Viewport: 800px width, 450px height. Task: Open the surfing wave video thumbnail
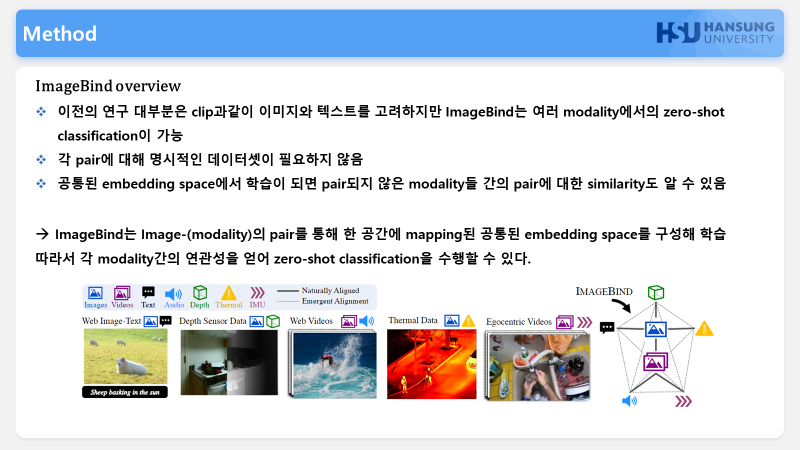(332, 364)
